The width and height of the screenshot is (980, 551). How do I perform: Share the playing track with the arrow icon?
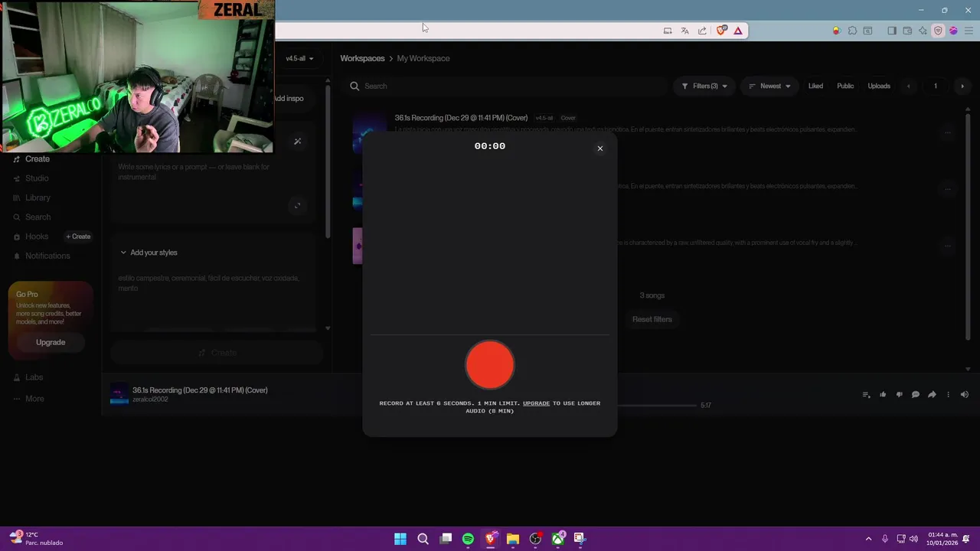[x=932, y=395]
